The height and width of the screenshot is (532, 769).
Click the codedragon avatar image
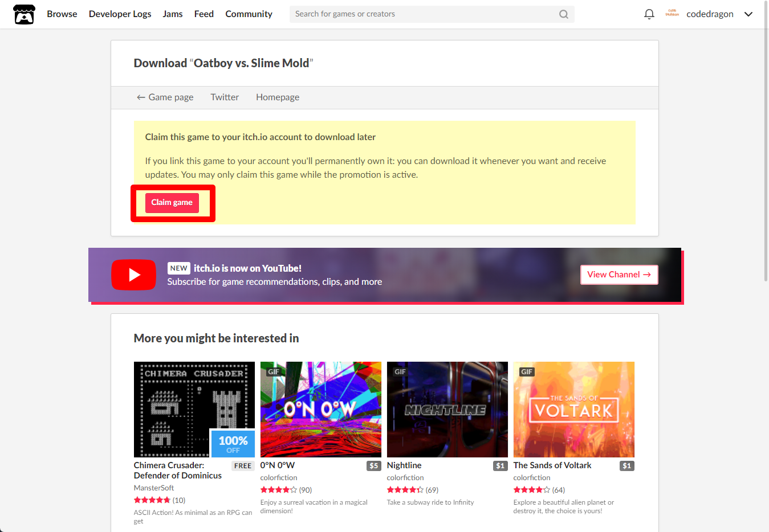point(672,14)
